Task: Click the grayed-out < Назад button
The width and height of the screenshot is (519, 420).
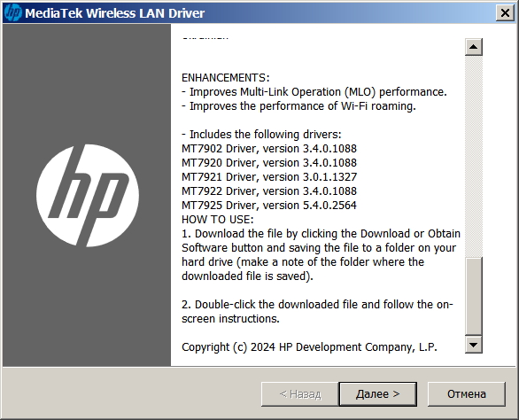Action: coord(300,393)
